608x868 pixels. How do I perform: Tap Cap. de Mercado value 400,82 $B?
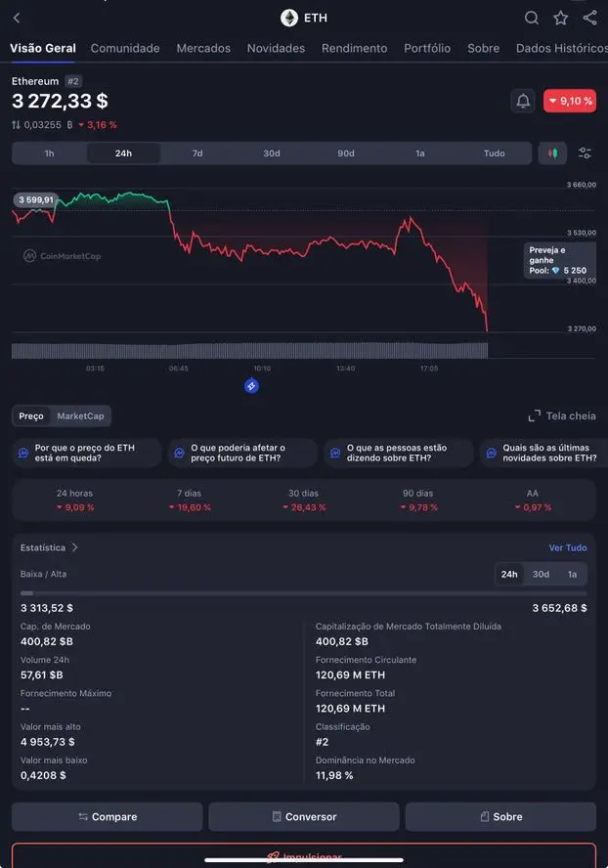47,641
